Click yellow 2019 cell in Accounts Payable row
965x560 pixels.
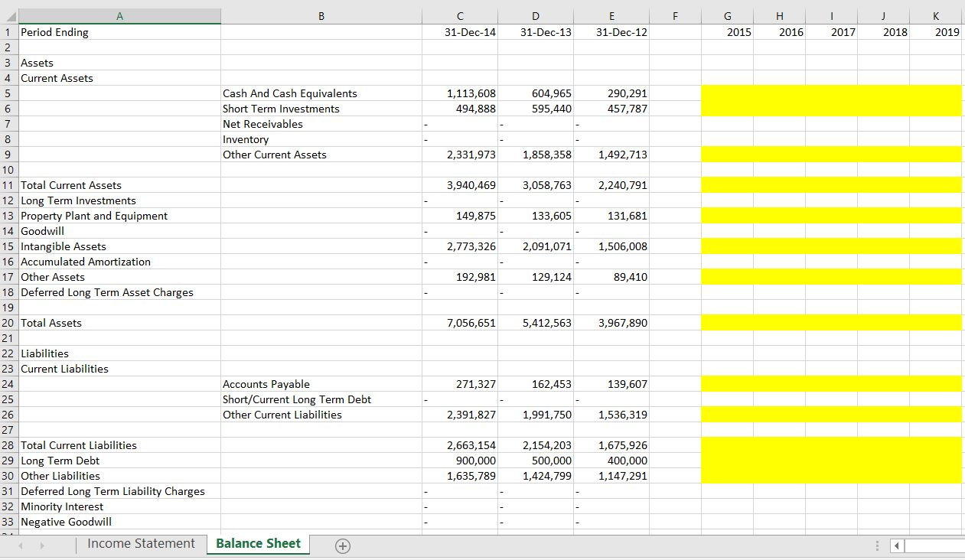(x=936, y=384)
